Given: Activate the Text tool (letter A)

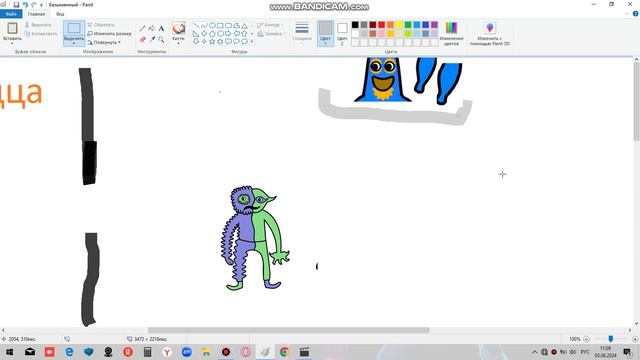Looking at the screenshot, I should pyautogui.click(x=161, y=28).
